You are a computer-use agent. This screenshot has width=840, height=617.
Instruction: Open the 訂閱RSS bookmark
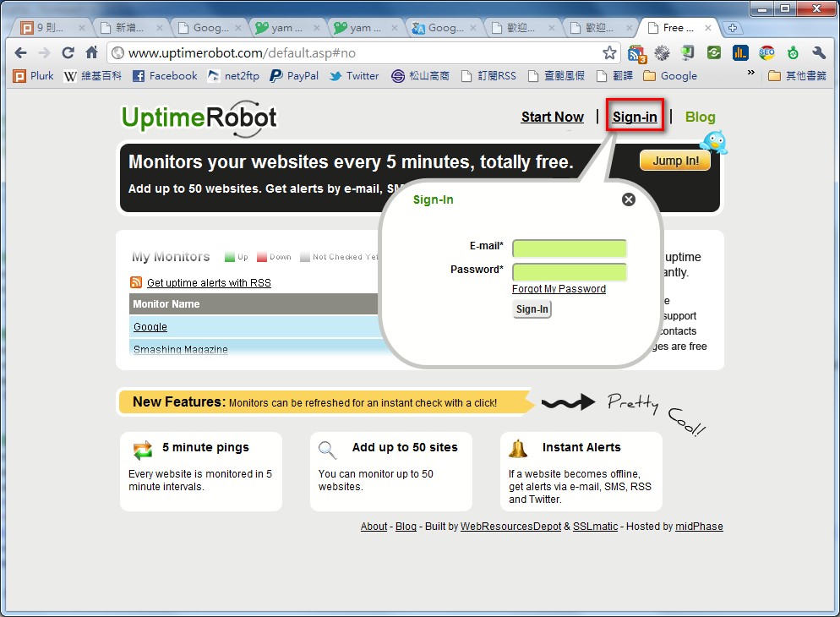point(488,76)
